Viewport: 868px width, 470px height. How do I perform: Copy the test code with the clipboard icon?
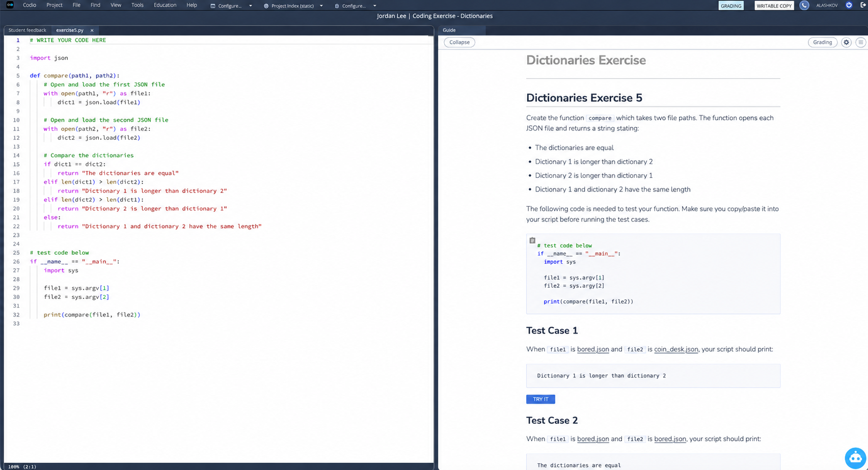[x=532, y=240]
